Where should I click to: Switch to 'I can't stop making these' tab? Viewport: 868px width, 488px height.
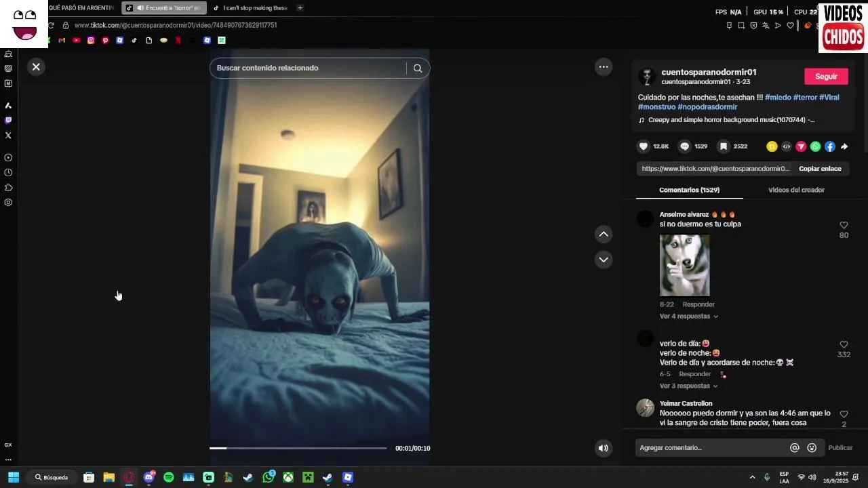[250, 8]
